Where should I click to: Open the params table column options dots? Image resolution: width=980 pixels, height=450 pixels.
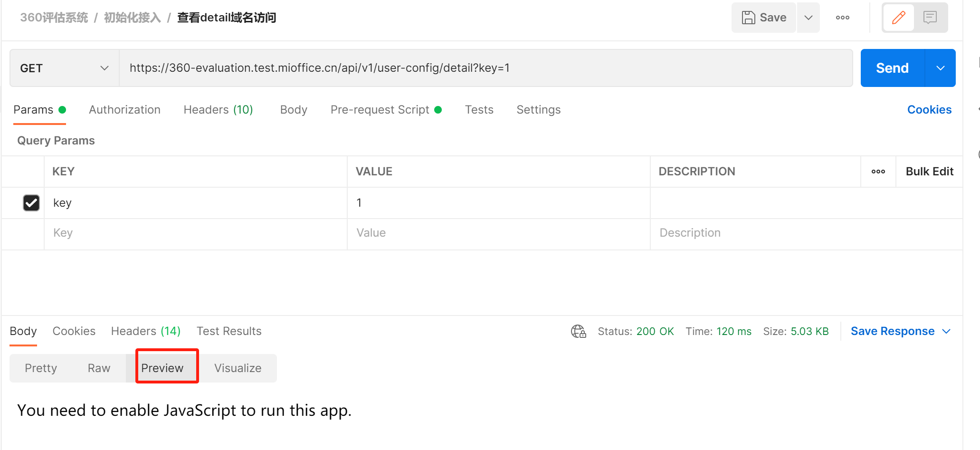point(878,172)
